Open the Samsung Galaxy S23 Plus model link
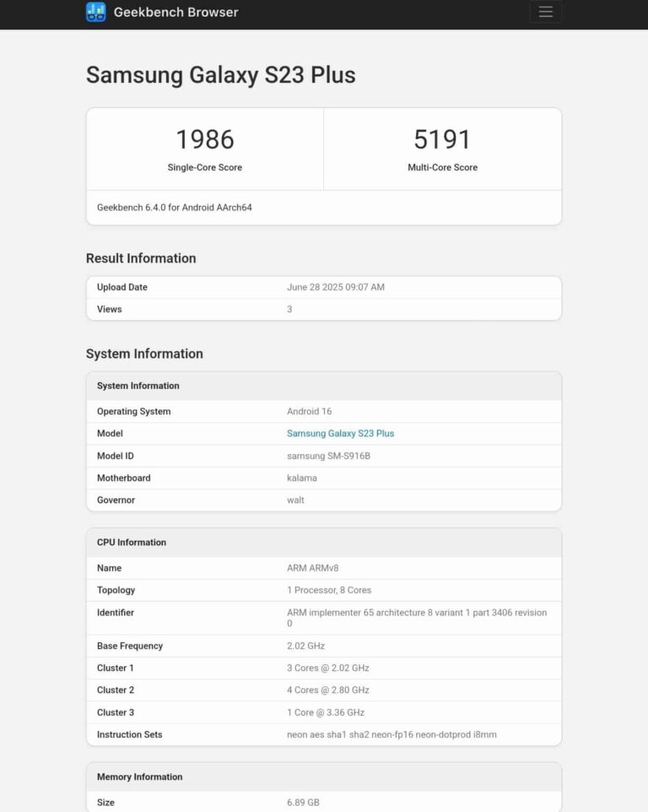This screenshot has width=648, height=812. pos(341,433)
